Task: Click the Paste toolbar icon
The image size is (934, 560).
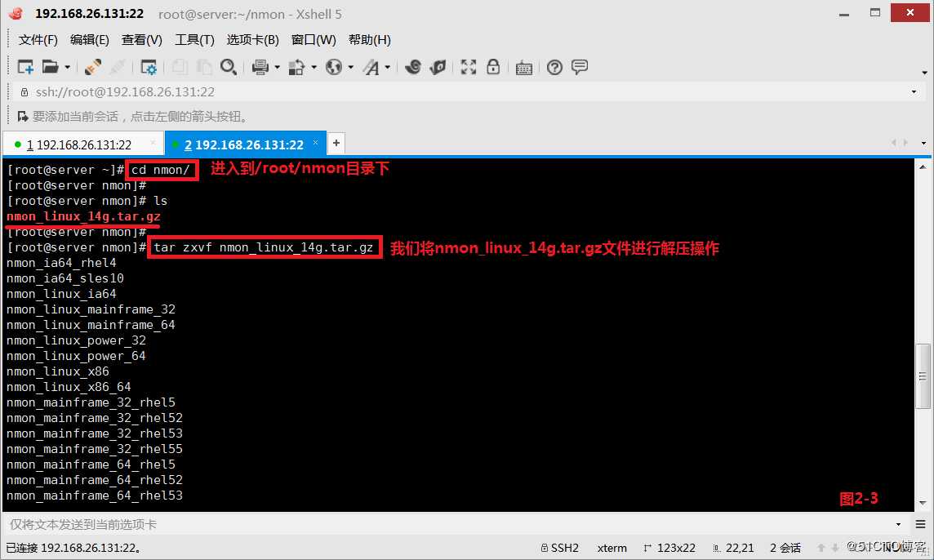Action: (204, 67)
